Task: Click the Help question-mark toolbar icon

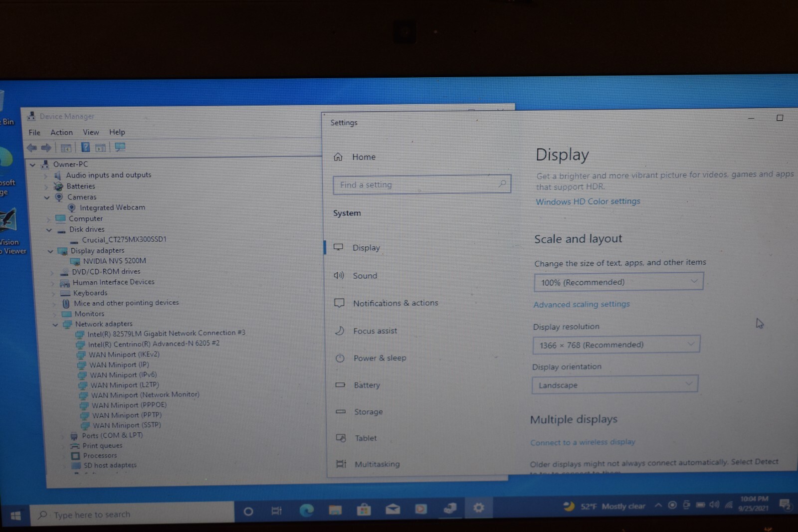Action: tap(85, 147)
